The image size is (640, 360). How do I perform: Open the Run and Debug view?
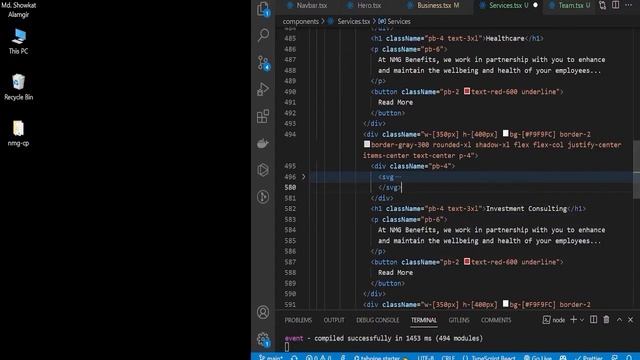[263, 89]
